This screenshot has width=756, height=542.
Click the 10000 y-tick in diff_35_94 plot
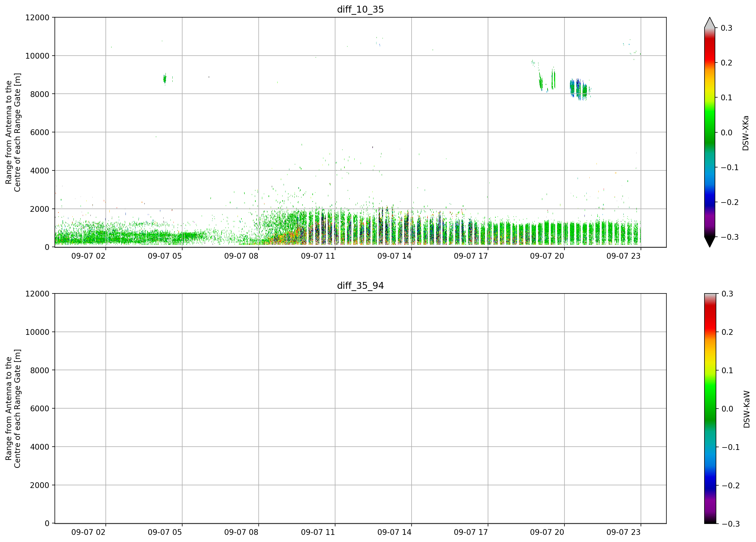(37, 332)
